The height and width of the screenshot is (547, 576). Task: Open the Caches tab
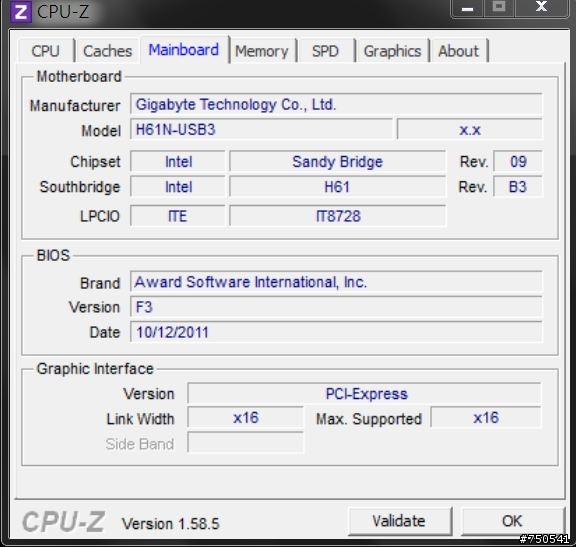[107, 51]
